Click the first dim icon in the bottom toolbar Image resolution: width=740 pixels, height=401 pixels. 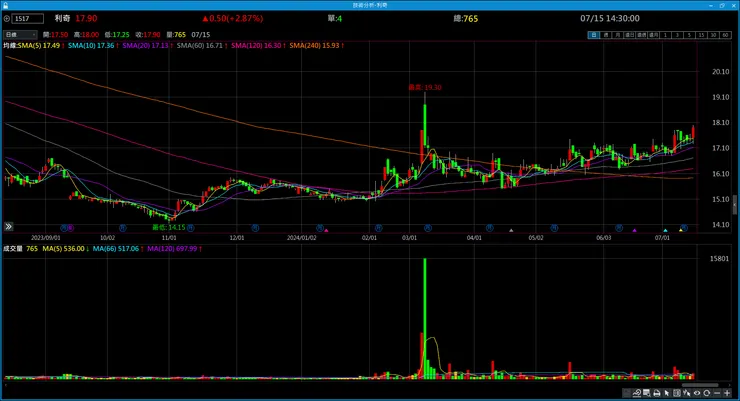coord(627,393)
